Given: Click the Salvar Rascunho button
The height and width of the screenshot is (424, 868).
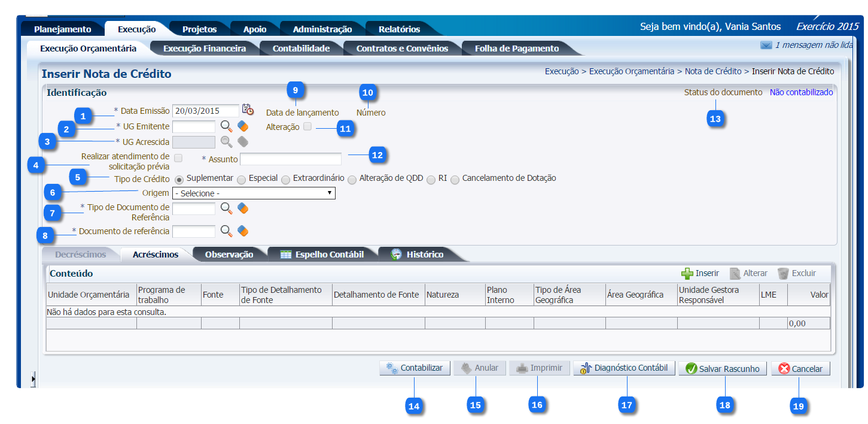Looking at the screenshot, I should pos(723,369).
